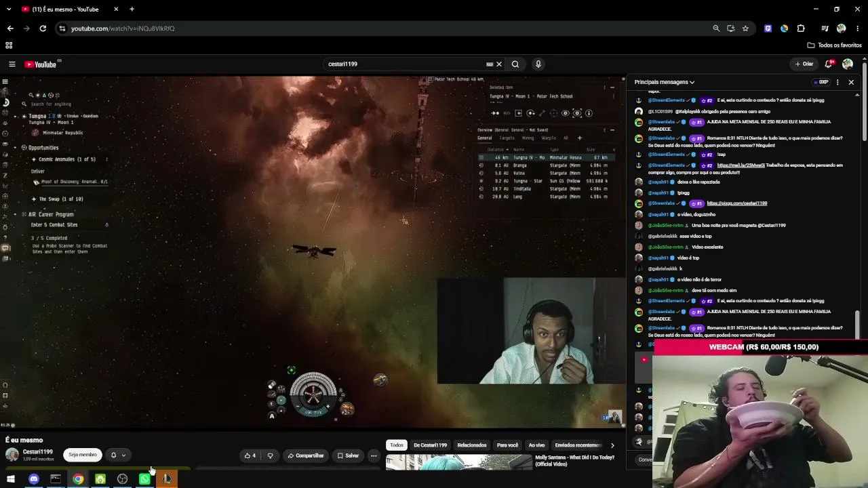Screen dimensions: 868x488
Task: Open YouTube account avatar menu
Action: click(848, 64)
